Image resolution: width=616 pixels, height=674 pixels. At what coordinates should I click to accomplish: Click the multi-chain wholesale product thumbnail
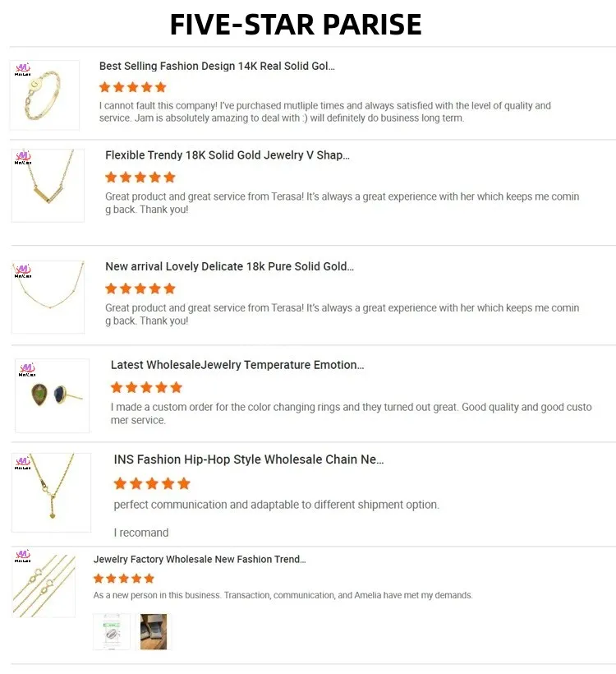[x=44, y=584]
